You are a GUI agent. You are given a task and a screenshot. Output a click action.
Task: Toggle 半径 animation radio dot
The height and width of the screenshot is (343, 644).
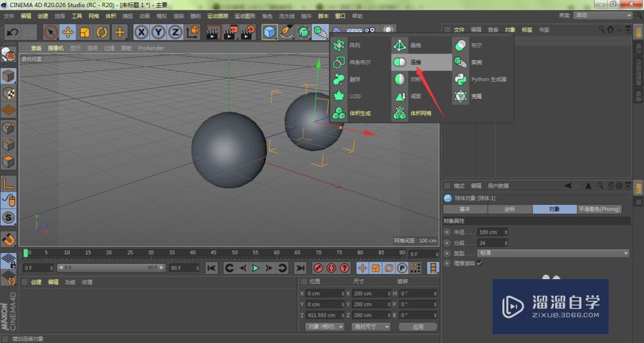448,232
